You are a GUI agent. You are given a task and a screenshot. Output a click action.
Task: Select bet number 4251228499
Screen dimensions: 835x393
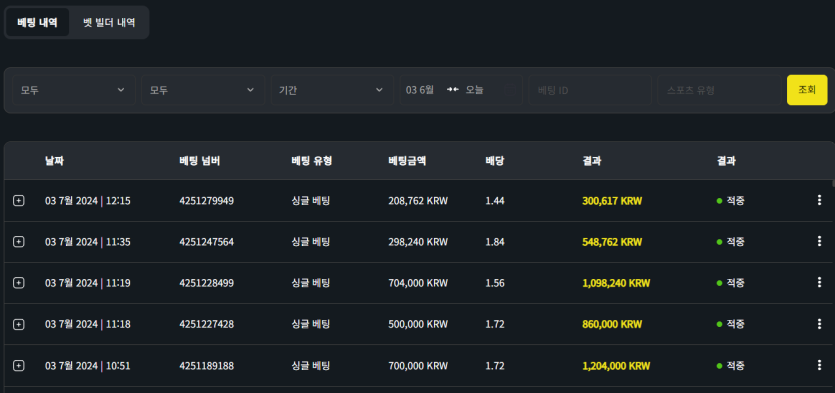(x=207, y=283)
